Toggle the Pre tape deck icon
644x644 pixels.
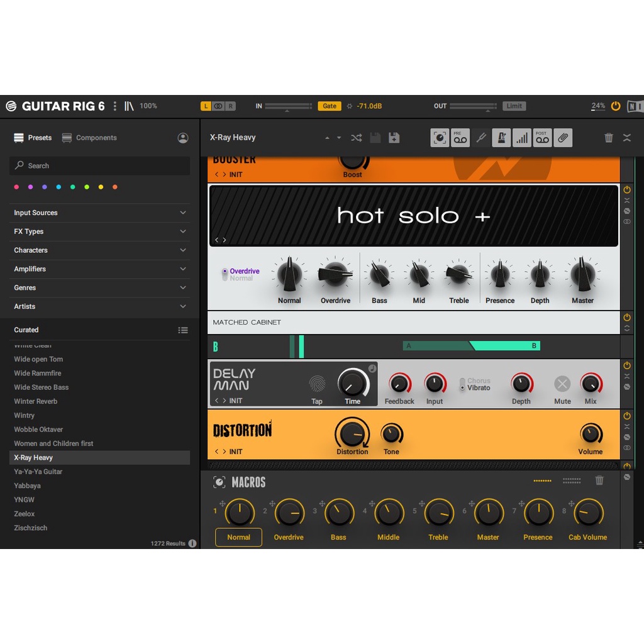click(460, 138)
